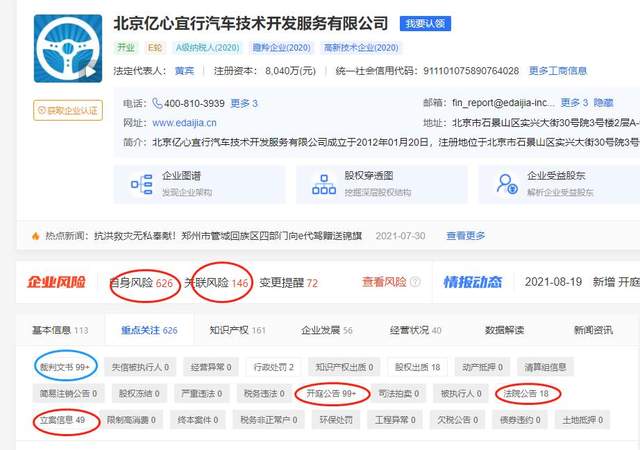This screenshot has height=450, width=640.
Task: Open the 抗洪救灾 hot news headline
Action: click(228, 236)
